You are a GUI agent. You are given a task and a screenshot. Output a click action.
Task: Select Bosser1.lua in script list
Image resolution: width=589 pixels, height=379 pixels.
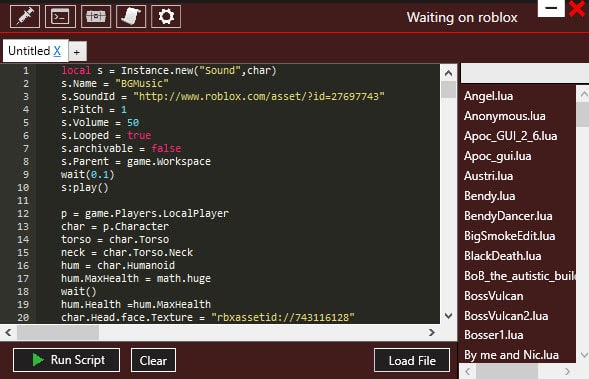[x=494, y=335]
